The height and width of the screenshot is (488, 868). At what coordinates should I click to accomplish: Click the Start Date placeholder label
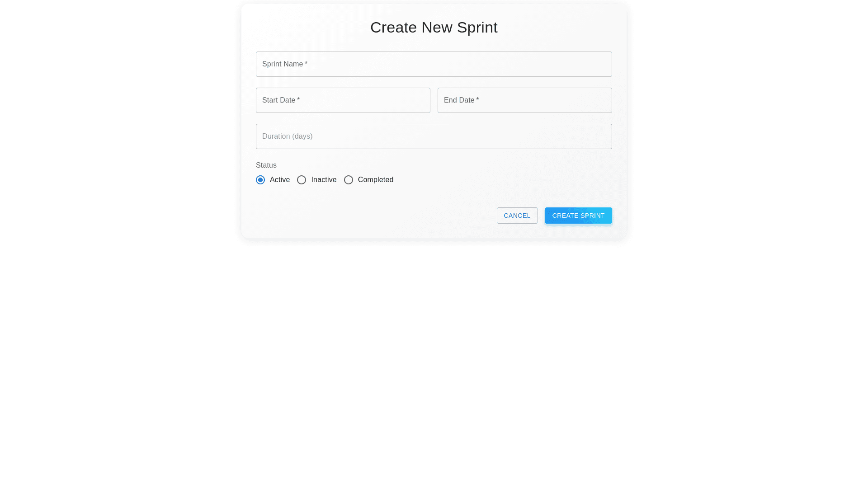(x=278, y=100)
